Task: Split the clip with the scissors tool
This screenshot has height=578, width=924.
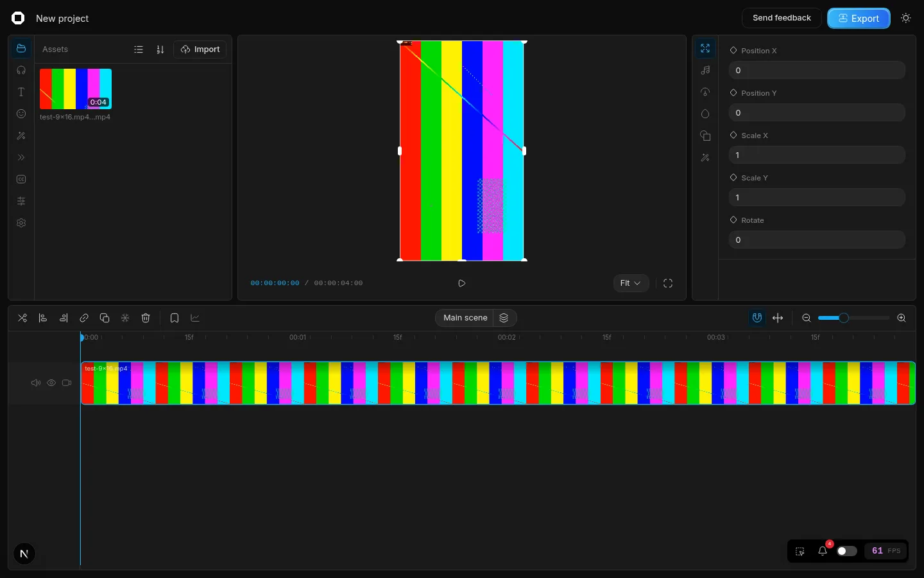Action: click(x=22, y=318)
